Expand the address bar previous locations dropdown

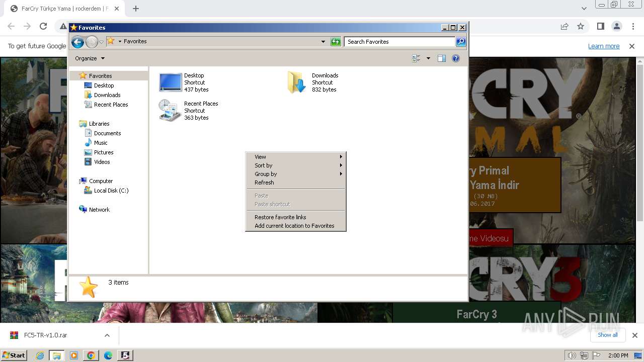(323, 42)
